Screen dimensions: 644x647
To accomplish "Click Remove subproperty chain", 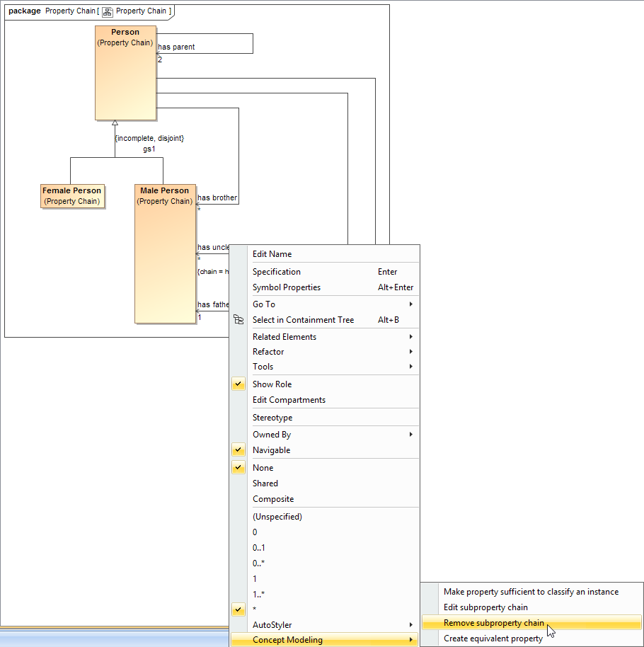I will pos(493,623).
